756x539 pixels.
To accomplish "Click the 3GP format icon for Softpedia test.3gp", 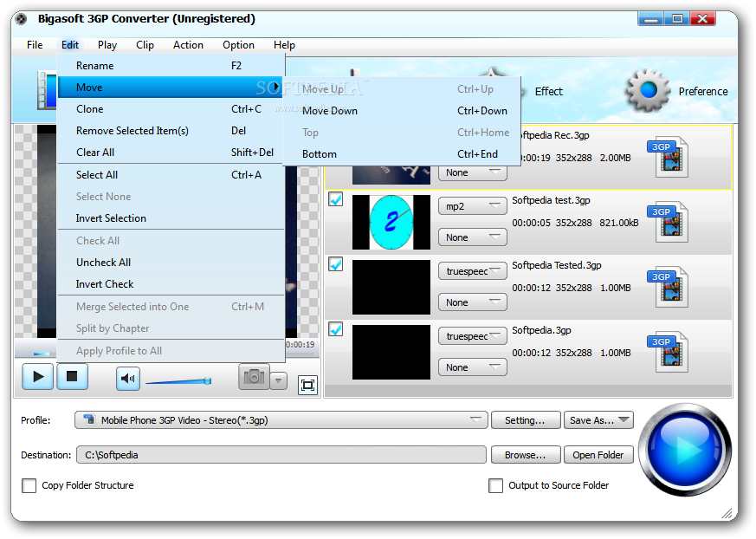I will [668, 222].
